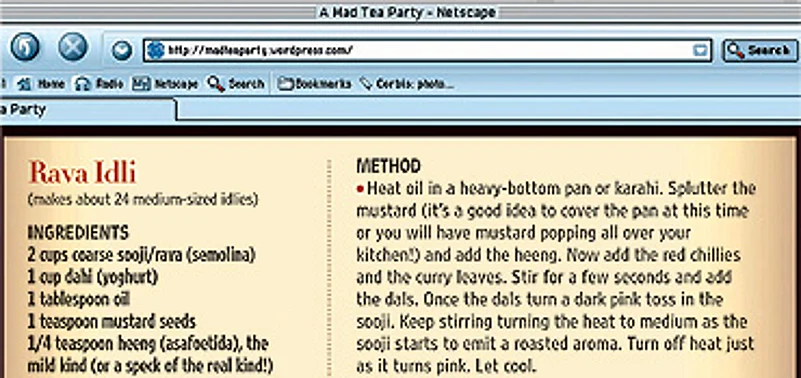The image size is (801, 378).
Task: Click the Search button next to address bar
Action: pos(760,50)
